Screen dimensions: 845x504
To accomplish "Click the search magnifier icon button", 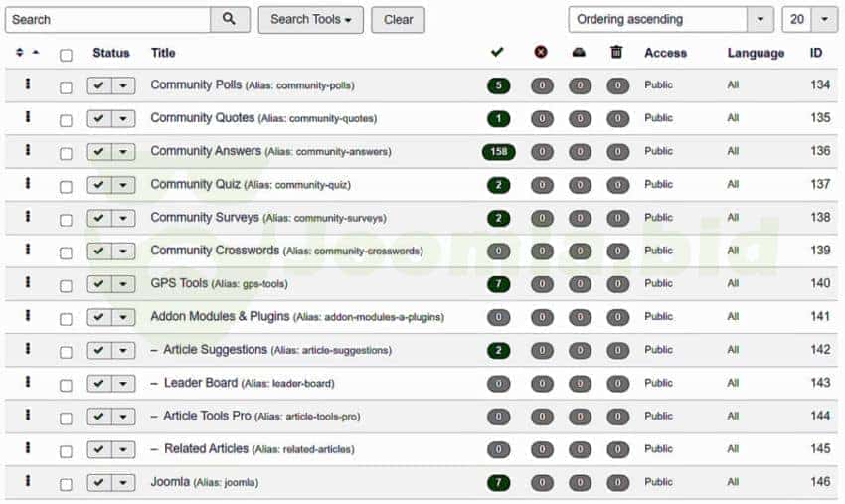I will tap(229, 19).
